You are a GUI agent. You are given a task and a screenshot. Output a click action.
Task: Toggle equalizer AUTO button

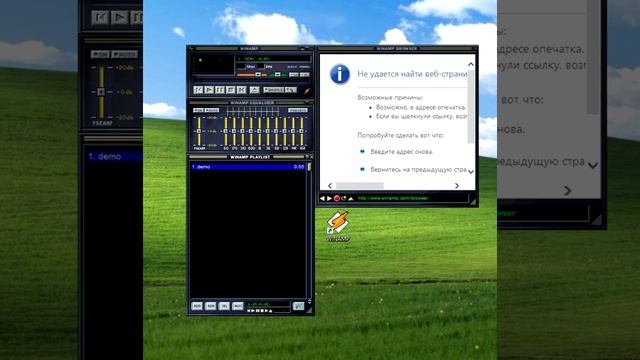point(212,110)
